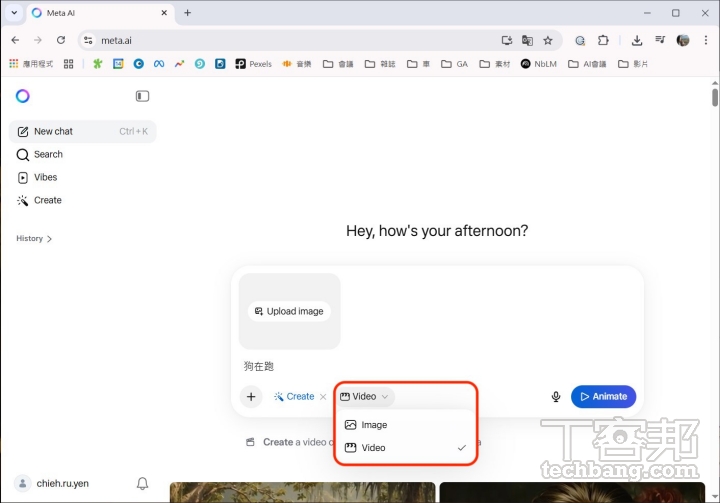Toggle the Video type dropdown
Image resolution: width=720 pixels, height=503 pixels.
(365, 396)
